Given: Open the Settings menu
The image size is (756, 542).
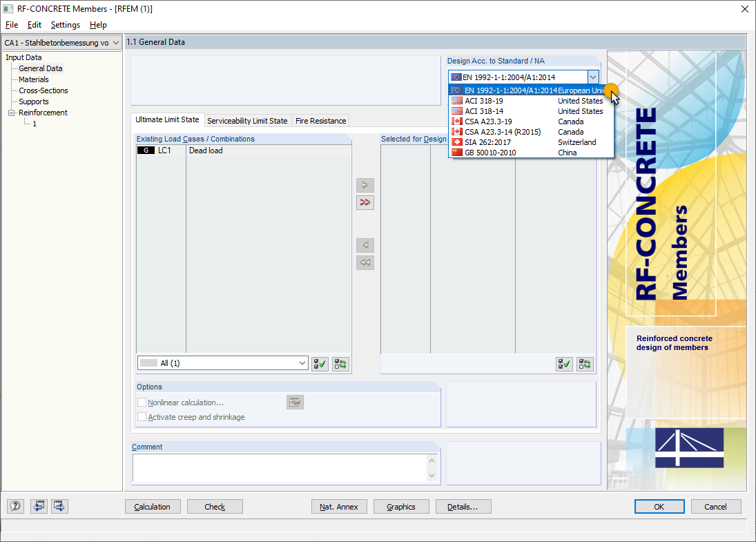Looking at the screenshot, I should coord(65,24).
